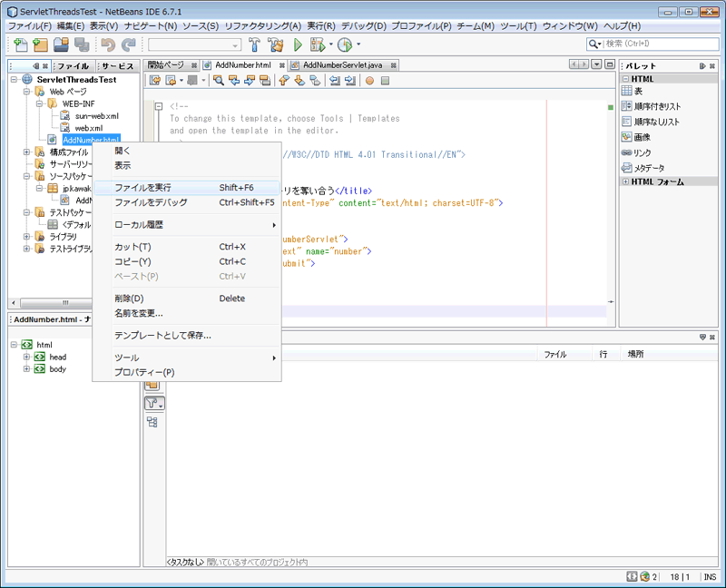Collapse the WEB-INF folder node
Image resolution: width=726 pixels, height=588 pixels.
coord(40,103)
